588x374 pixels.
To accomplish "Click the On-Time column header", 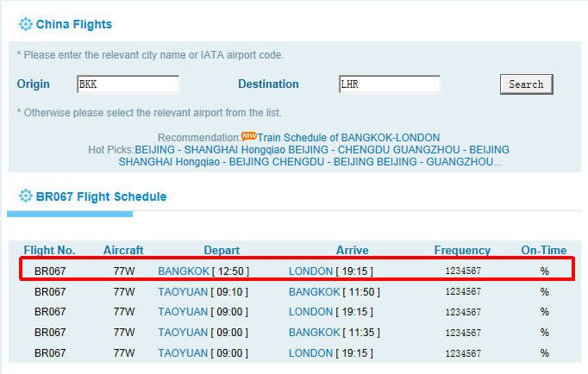I will point(544,250).
